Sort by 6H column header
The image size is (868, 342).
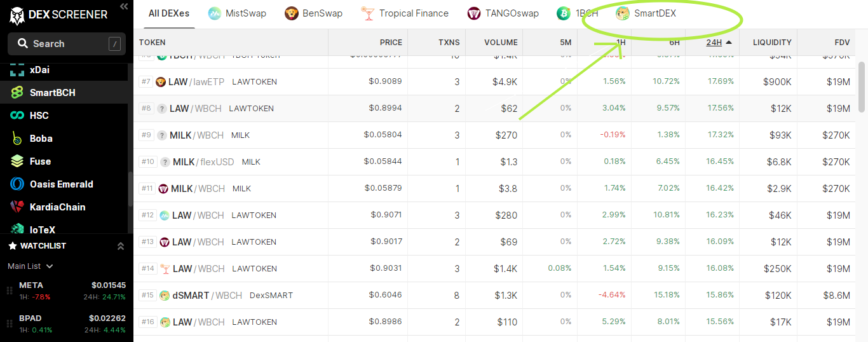point(674,43)
